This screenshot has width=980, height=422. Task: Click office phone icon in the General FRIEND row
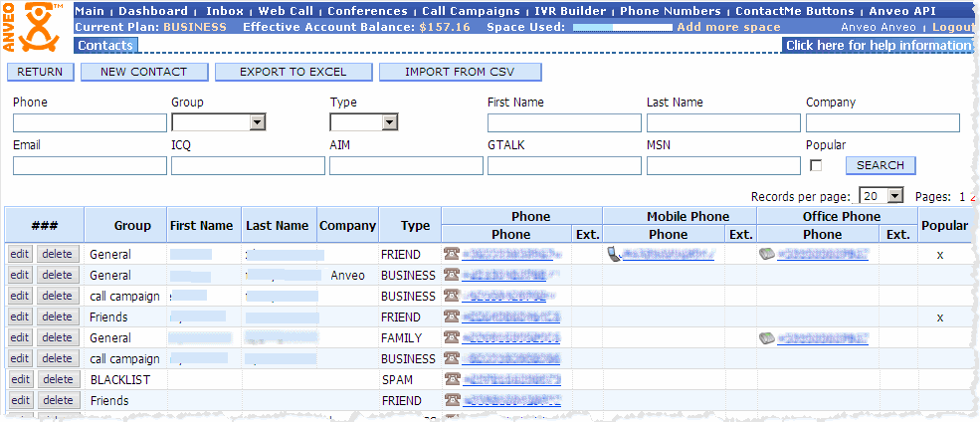pos(767,254)
